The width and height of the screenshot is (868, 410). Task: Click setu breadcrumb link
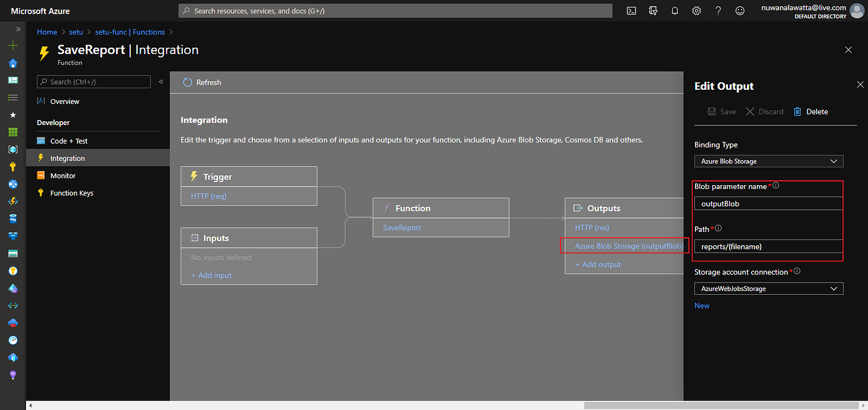[76, 32]
